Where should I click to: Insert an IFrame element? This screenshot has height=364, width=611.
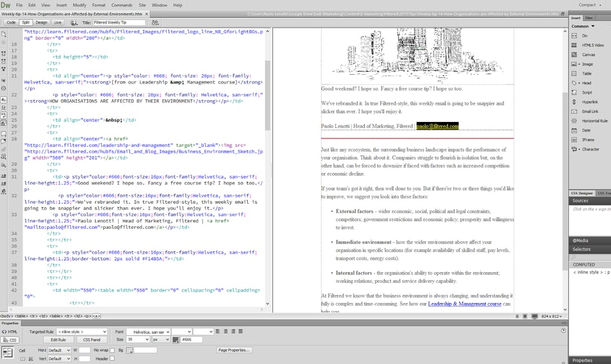click(583, 140)
